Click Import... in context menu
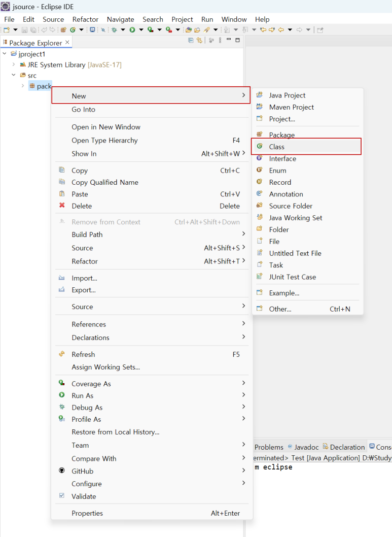The width and height of the screenshot is (392, 537). [x=152, y=278]
